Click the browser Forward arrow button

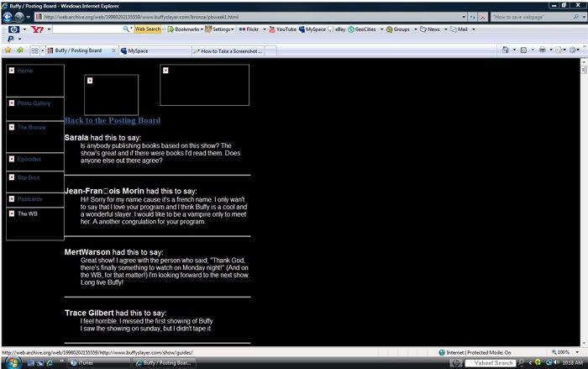(x=19, y=17)
